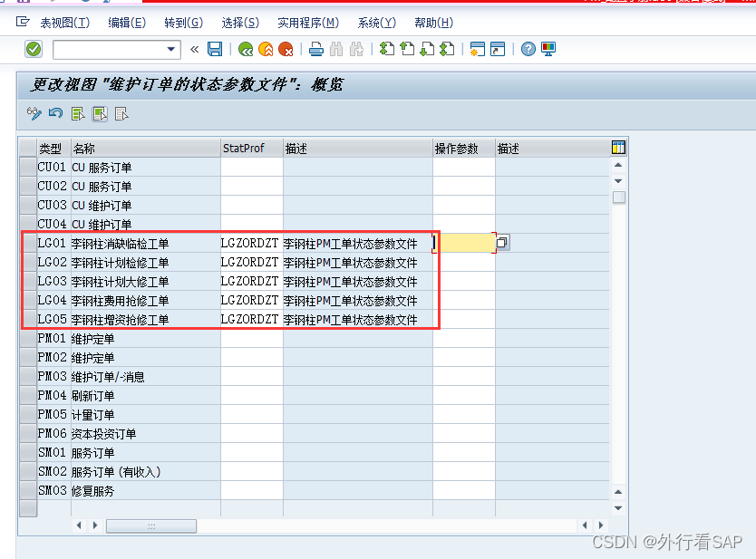Image resolution: width=756 pixels, height=559 pixels.
Task: Go to next page icon
Action: pyautogui.click(x=427, y=49)
